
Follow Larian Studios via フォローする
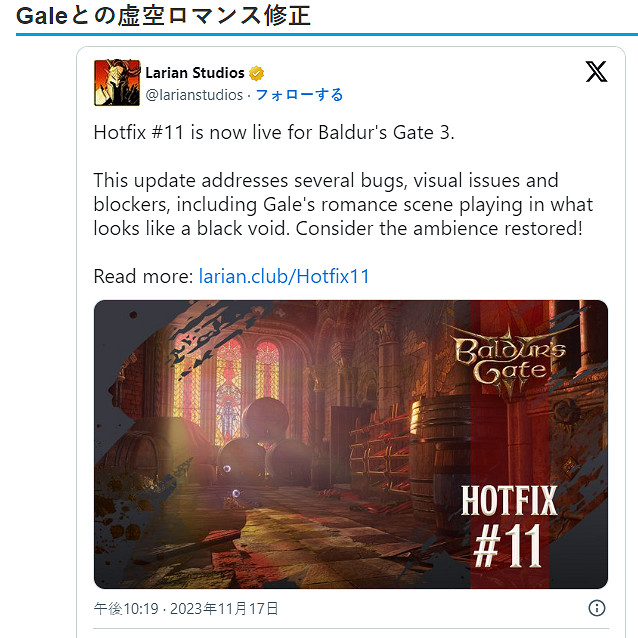click(299, 95)
